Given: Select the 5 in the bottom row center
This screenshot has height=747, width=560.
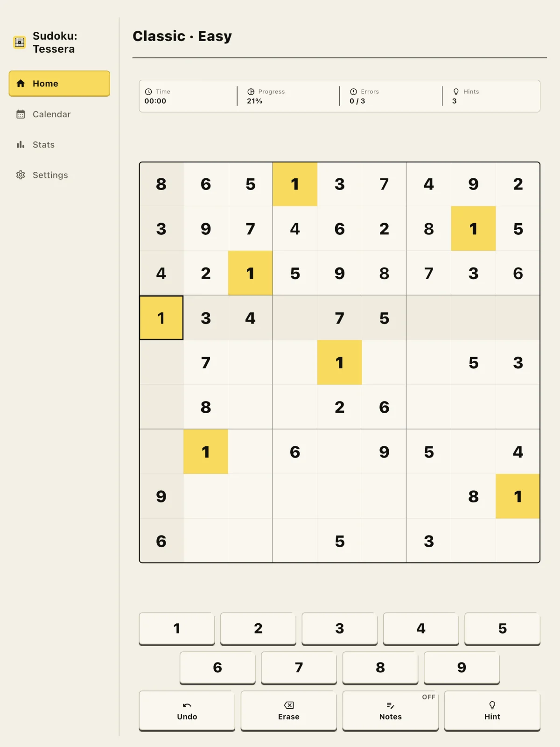Looking at the screenshot, I should [x=340, y=541].
